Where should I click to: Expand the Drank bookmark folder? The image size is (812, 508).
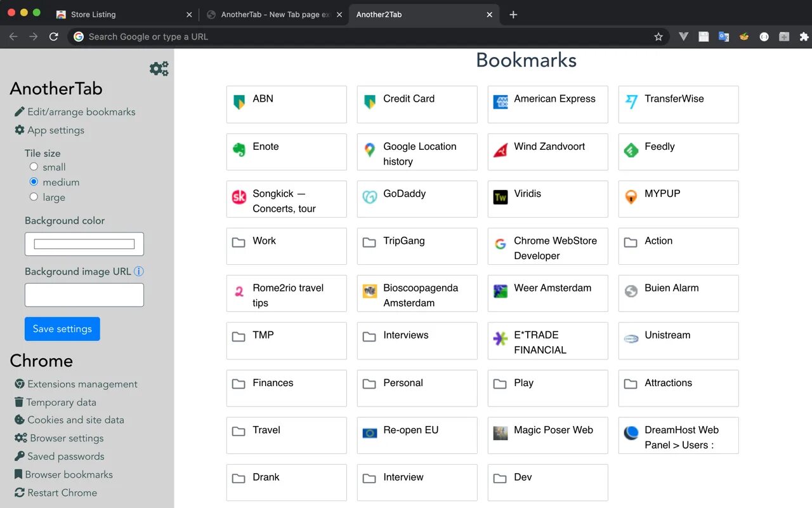coord(287,483)
